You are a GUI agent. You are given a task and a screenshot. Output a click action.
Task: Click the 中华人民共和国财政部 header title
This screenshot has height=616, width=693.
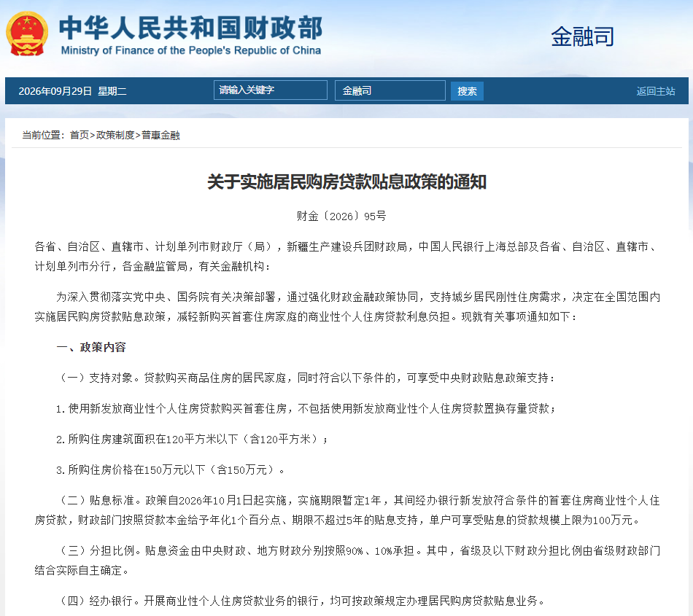point(191,28)
